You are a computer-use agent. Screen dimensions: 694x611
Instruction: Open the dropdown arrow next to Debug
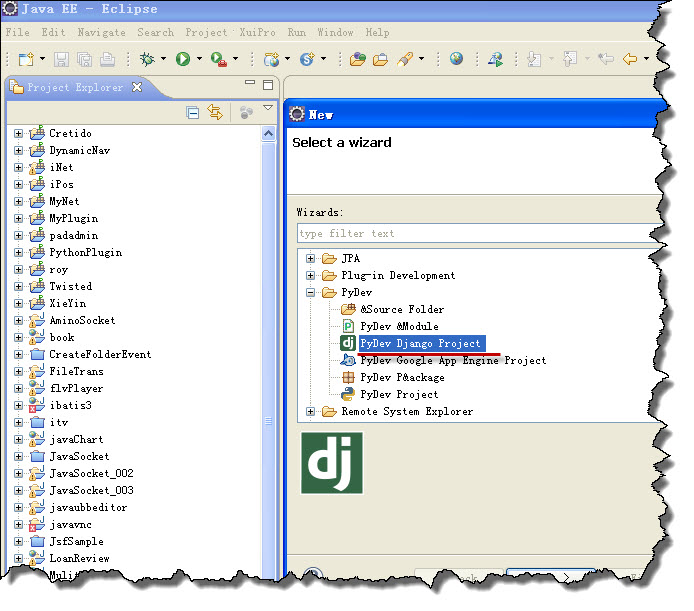tap(163, 58)
